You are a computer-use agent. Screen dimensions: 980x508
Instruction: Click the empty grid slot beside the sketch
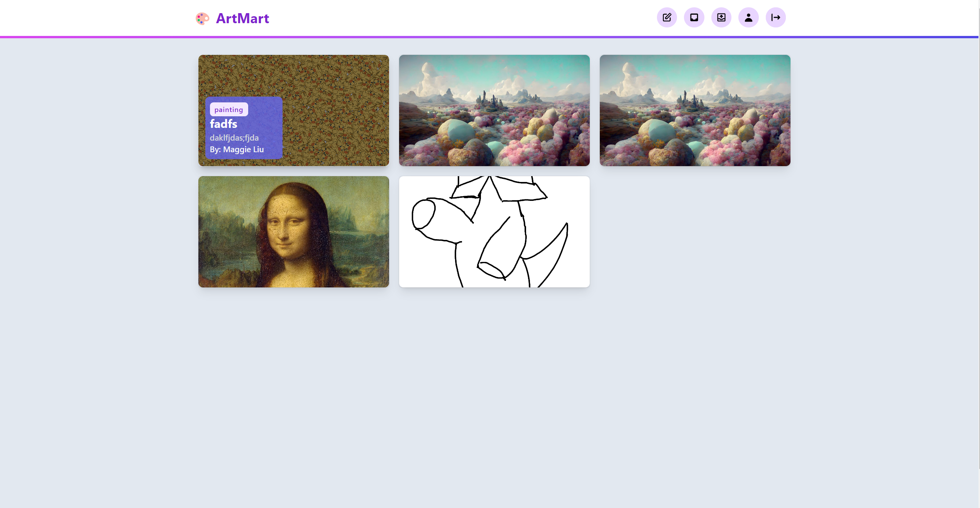pyautogui.click(x=695, y=232)
